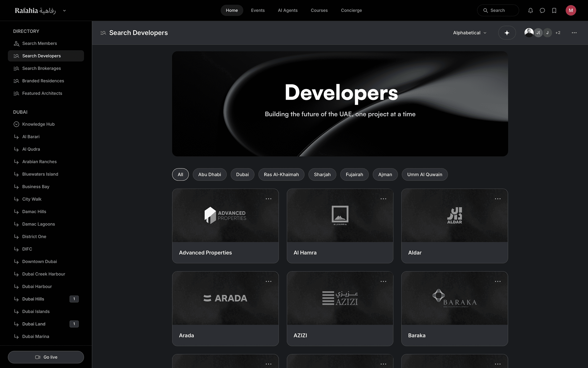This screenshot has width=588, height=368.
Task: Open Dubai Land channel
Action: [x=46, y=324]
